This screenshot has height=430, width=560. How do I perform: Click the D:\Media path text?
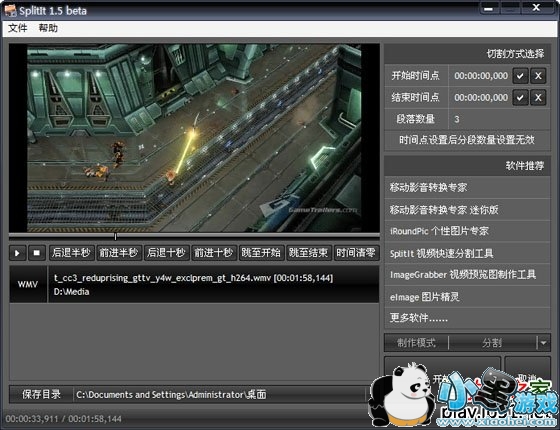[71, 292]
